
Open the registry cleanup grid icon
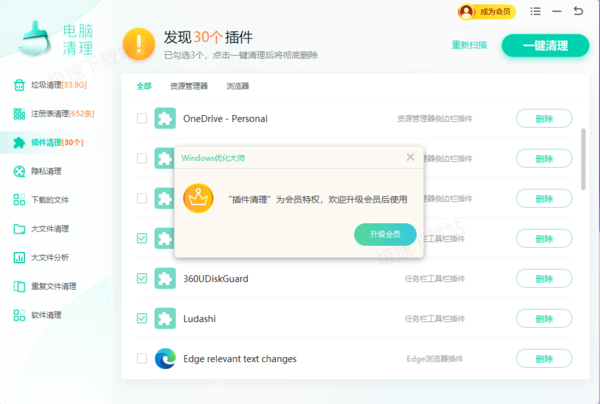19,114
